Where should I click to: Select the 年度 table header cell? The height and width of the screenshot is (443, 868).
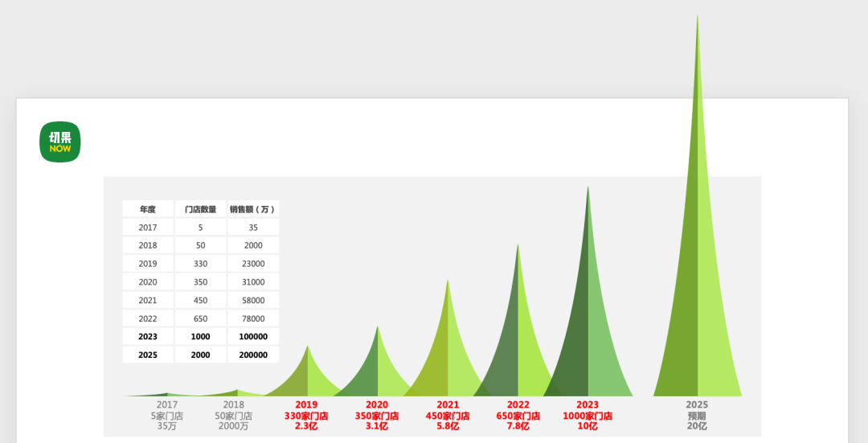click(148, 209)
